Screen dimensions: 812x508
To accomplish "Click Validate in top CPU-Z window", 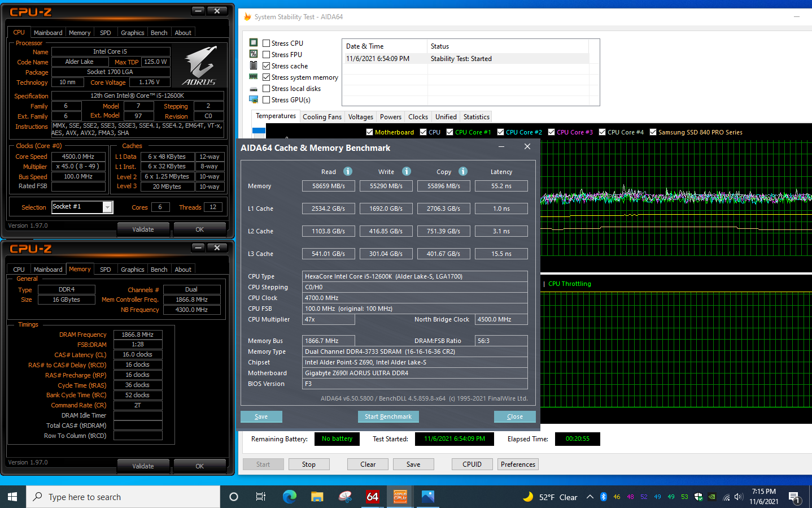I will click(x=143, y=229).
